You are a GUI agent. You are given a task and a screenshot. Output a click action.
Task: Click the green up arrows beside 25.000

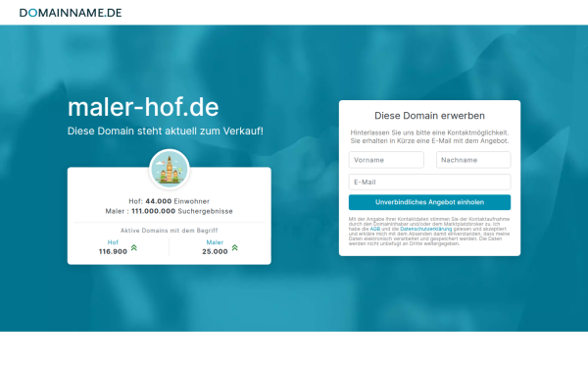click(235, 248)
